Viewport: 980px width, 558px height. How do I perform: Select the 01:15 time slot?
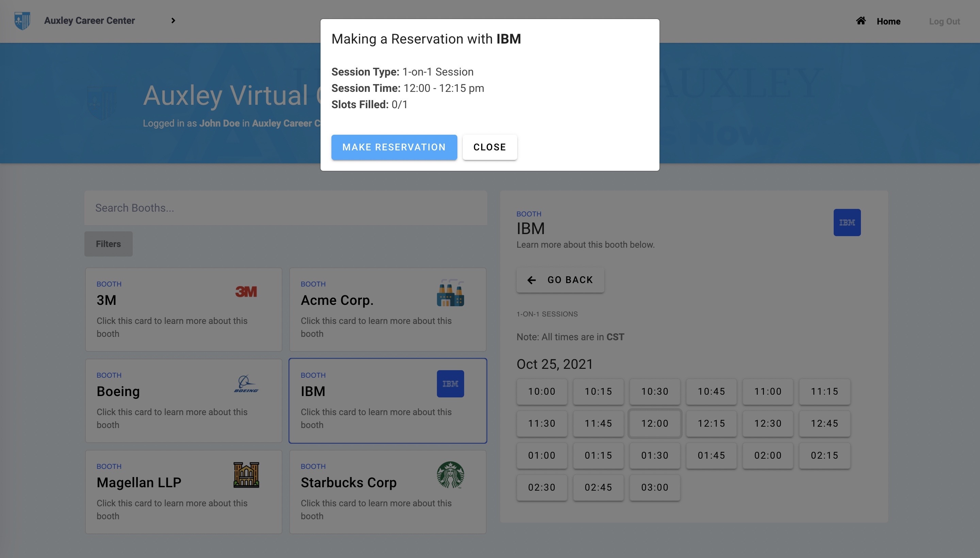coord(598,456)
